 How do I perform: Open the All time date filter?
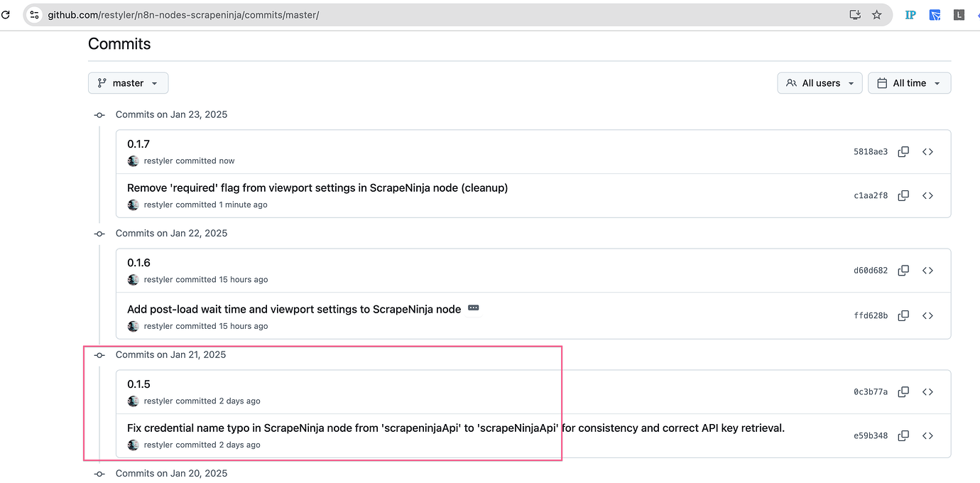909,83
